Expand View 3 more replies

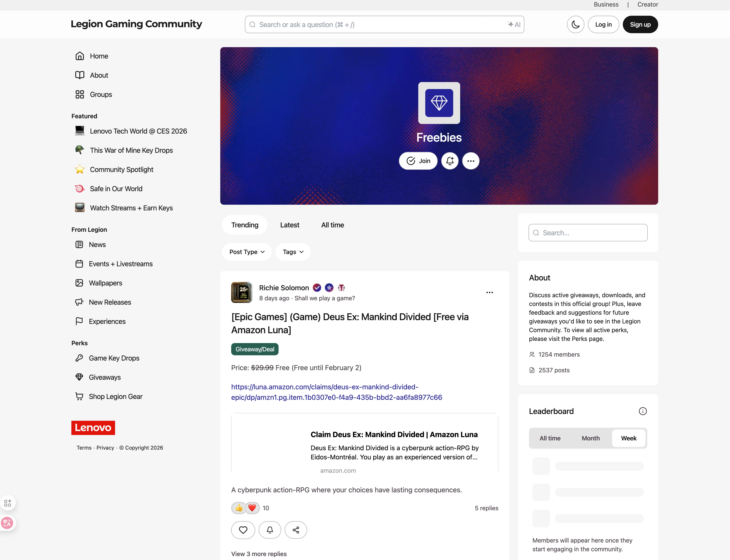point(259,554)
